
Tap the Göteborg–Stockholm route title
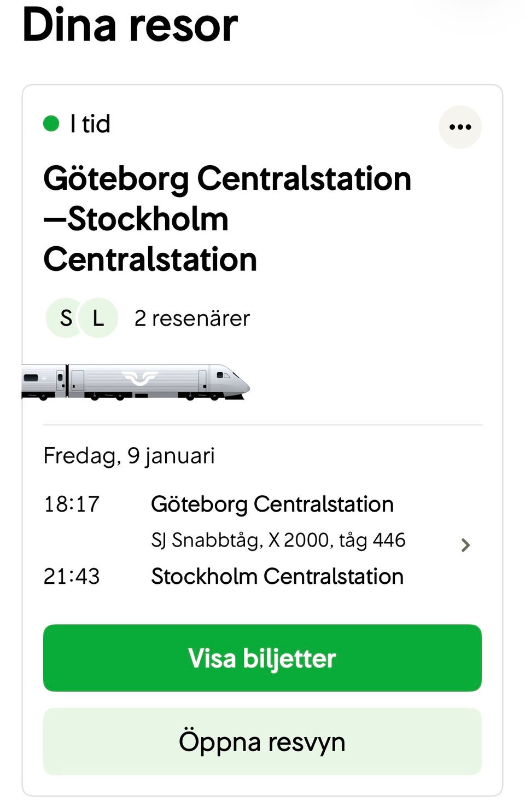[226, 218]
